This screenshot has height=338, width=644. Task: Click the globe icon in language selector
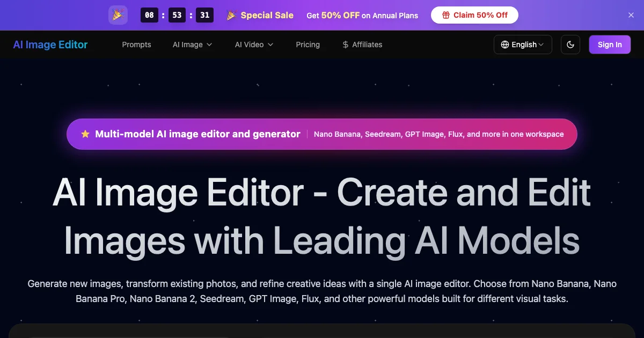pyautogui.click(x=505, y=45)
